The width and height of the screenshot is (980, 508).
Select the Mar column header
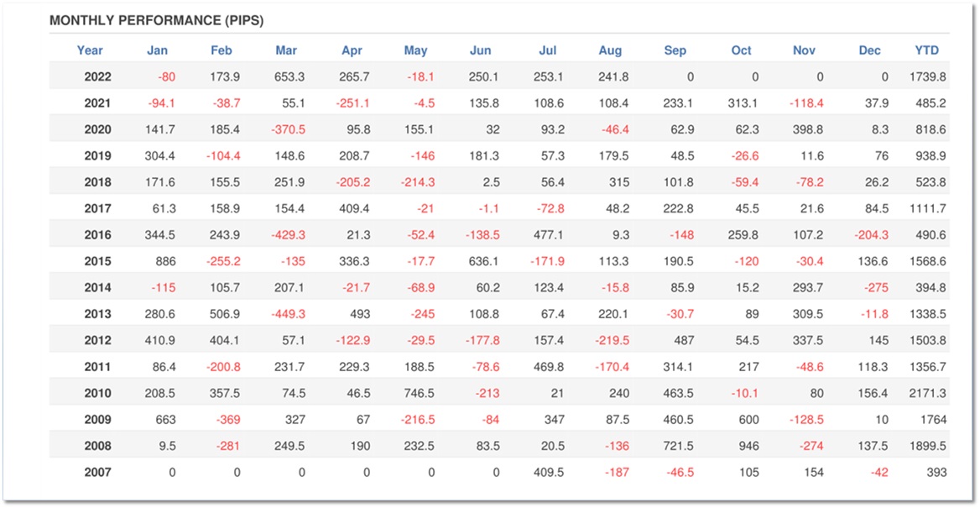click(x=286, y=50)
